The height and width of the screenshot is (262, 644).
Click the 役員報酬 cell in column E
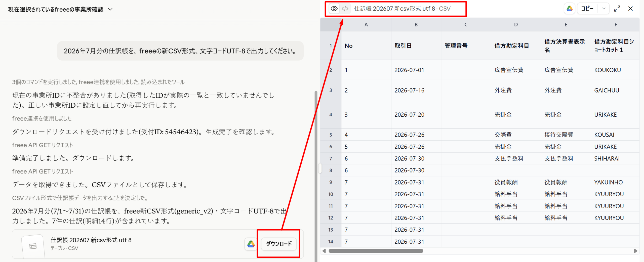coord(566,182)
